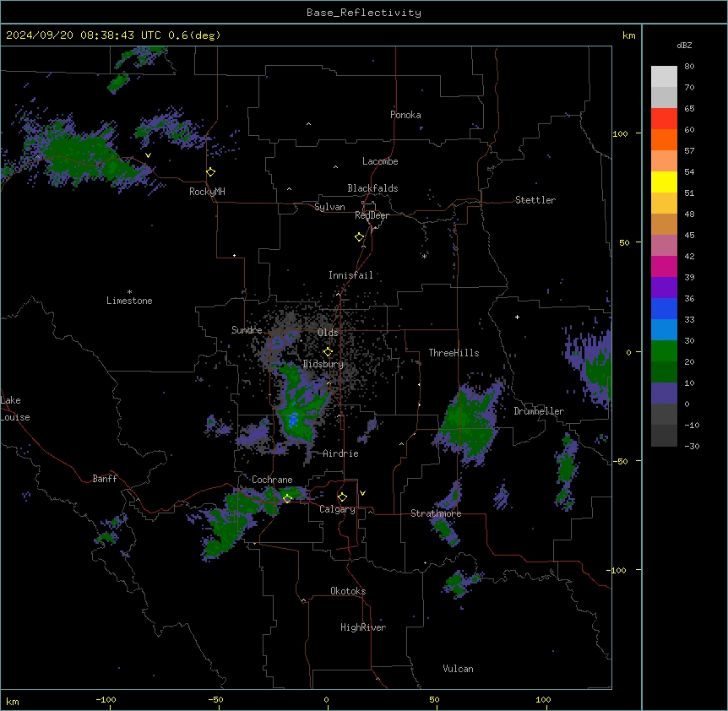Select the orange 57-60 dBZ legend swatch
Screen dimensions: 728x711
click(x=664, y=139)
